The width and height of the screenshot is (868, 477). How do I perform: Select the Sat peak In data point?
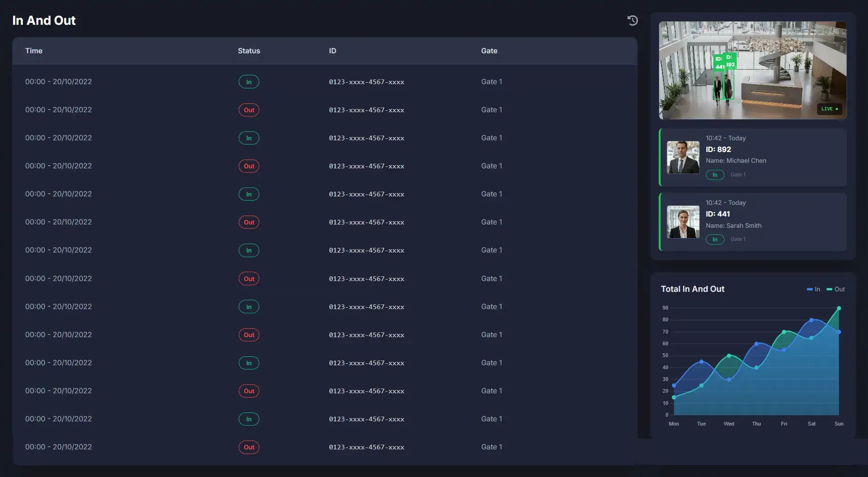(x=811, y=320)
